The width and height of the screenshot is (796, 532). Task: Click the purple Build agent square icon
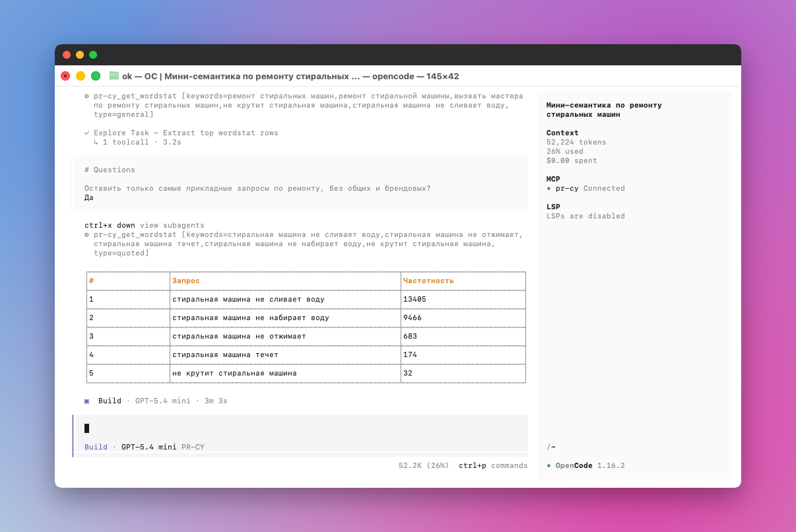coord(86,401)
